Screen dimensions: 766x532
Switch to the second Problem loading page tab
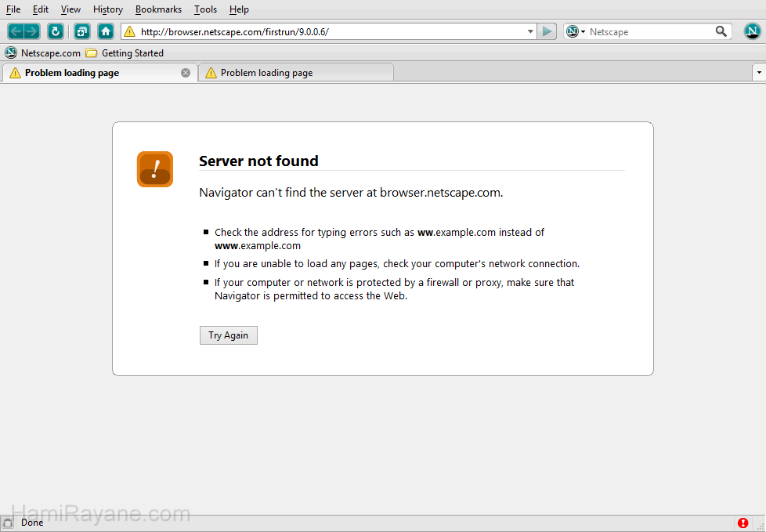click(295, 73)
